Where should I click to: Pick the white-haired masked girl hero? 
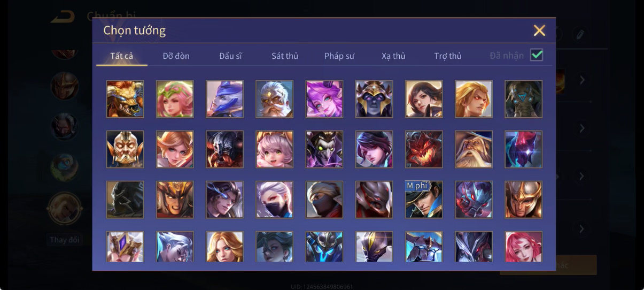(274, 200)
